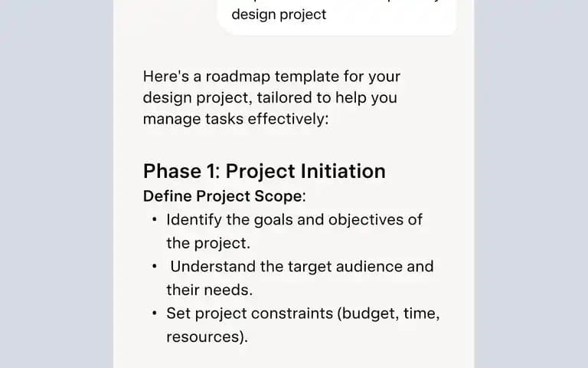Click the intro line "Here's a roadmap template for your"
This screenshot has width=588, height=368.
(272, 77)
